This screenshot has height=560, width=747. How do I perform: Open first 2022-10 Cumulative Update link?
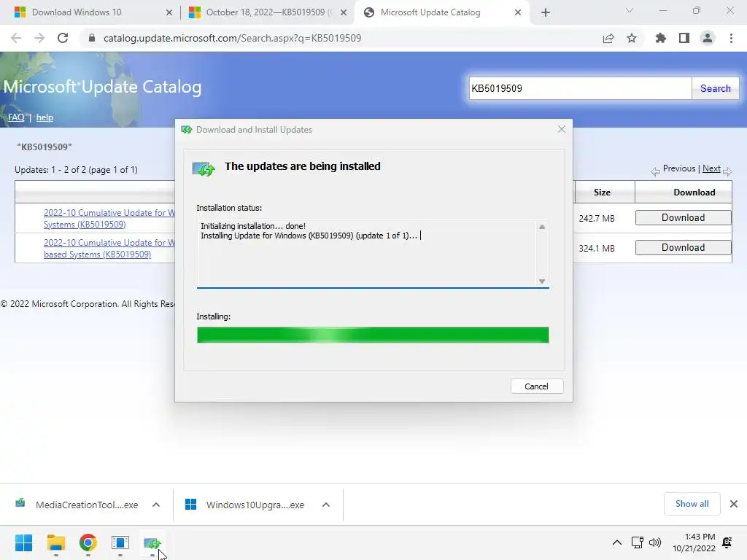pyautogui.click(x=109, y=219)
